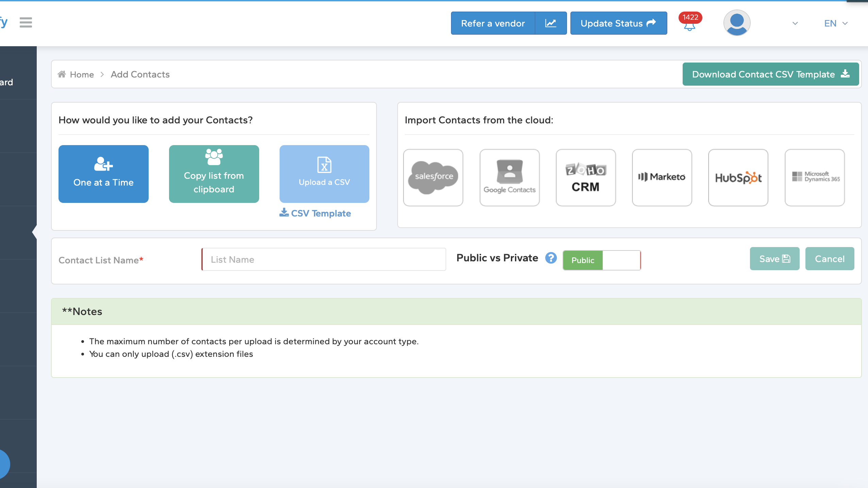Expand the account options chevron

point(795,23)
